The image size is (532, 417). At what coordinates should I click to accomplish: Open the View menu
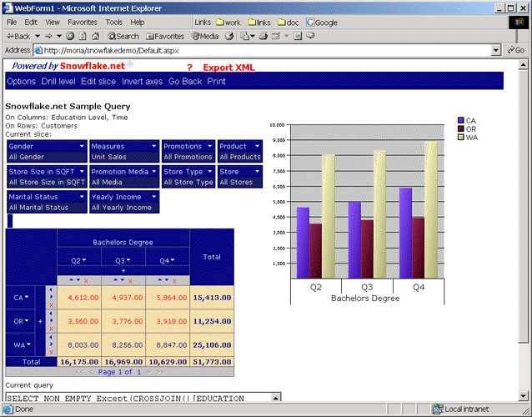pos(53,23)
